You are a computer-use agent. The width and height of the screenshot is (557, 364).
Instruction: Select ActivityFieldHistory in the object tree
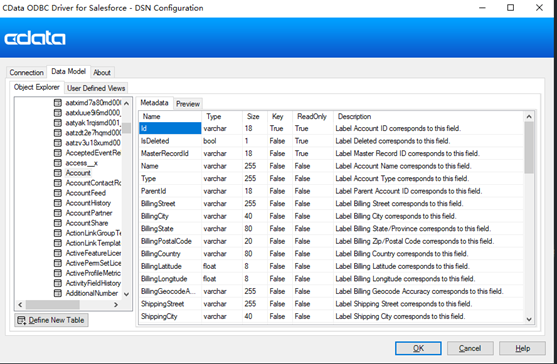click(x=93, y=283)
